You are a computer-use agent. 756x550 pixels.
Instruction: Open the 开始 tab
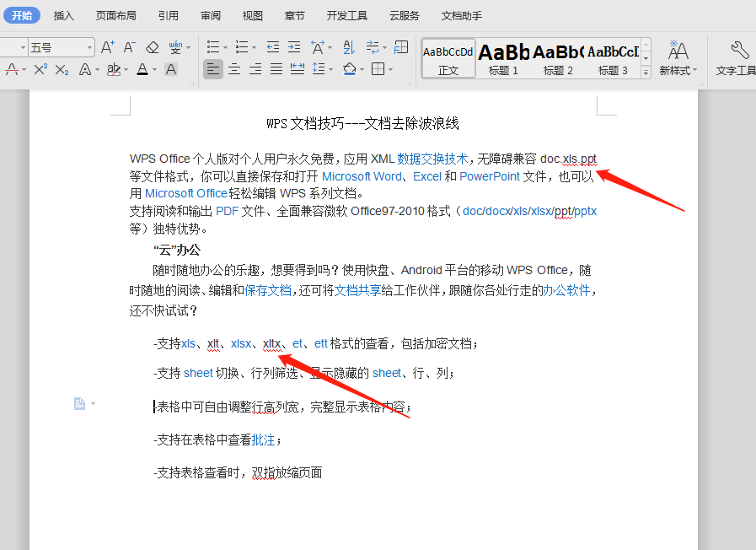point(22,15)
